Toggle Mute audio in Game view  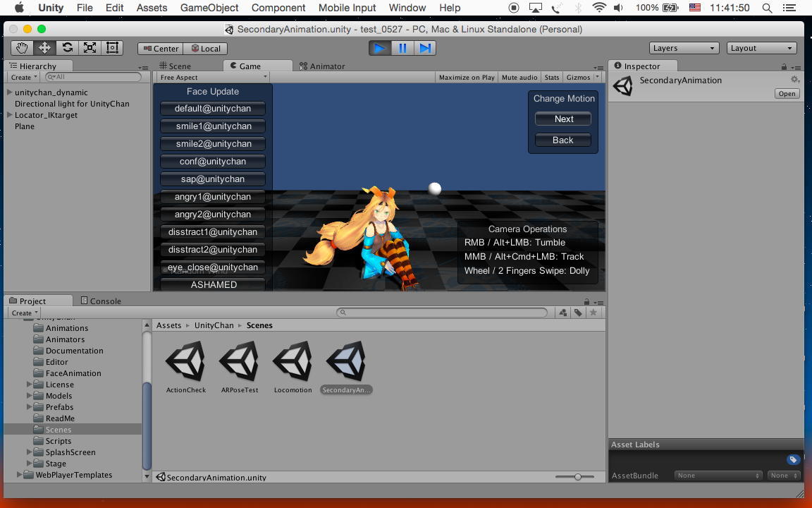coord(519,77)
